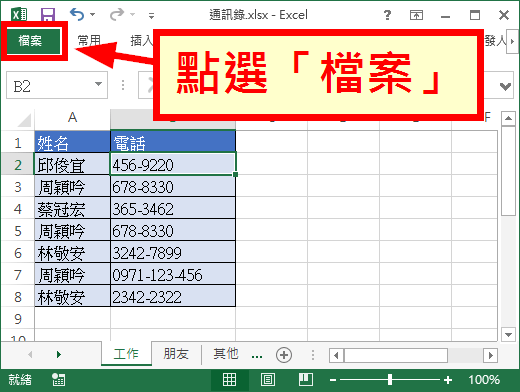Select the cell 蔡冠宏
520x392 pixels.
click(x=72, y=208)
